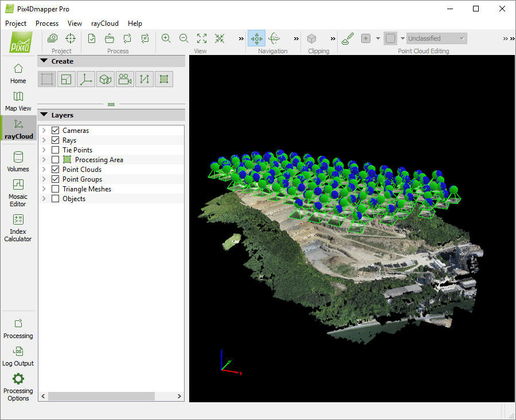Open the rayCloud menu

(104, 23)
